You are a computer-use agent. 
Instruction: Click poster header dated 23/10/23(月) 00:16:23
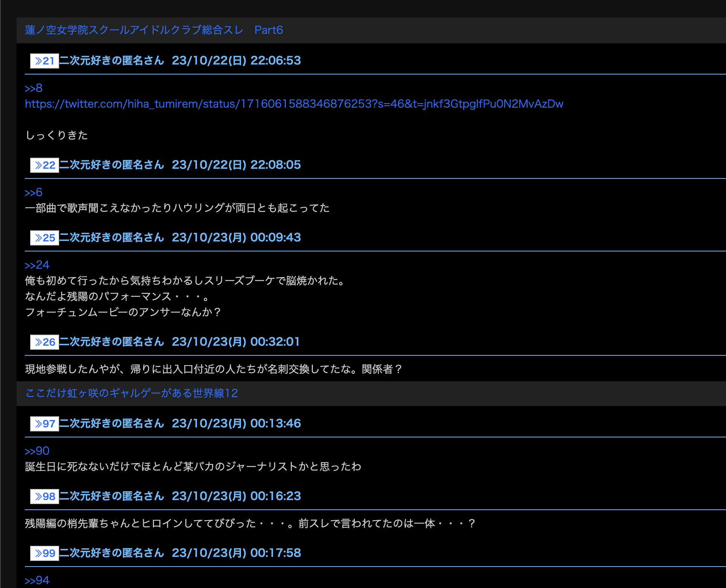[x=180, y=496]
